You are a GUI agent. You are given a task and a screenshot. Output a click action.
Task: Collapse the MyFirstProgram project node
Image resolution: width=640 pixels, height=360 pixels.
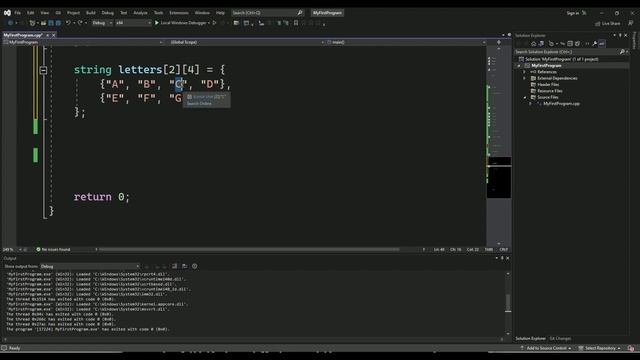click(519, 66)
